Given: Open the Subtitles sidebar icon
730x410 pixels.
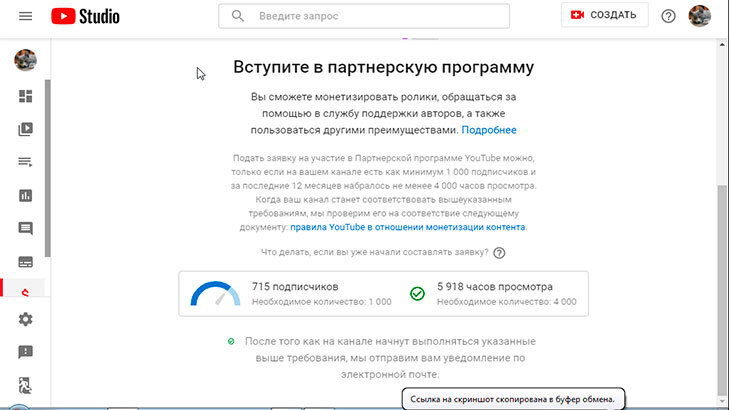Looking at the screenshot, I should click(25, 262).
